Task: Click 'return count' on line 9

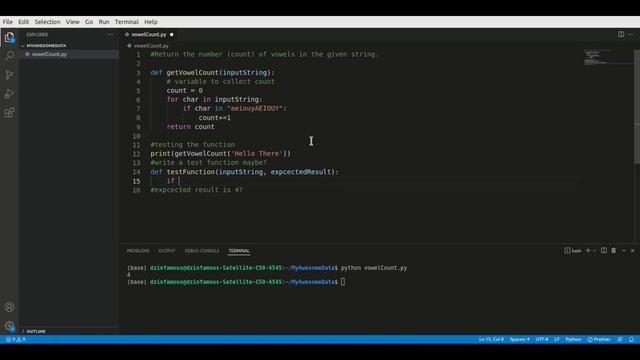Action: [x=190, y=127]
